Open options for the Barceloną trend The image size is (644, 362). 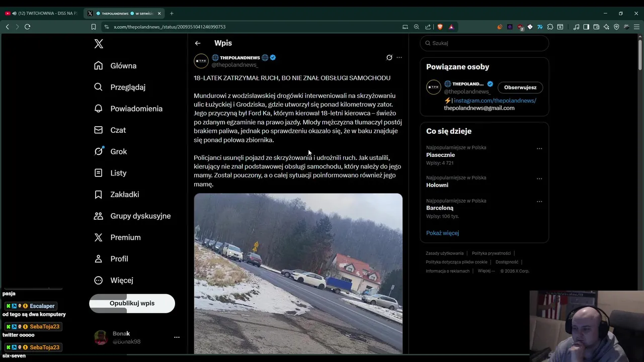point(539,202)
